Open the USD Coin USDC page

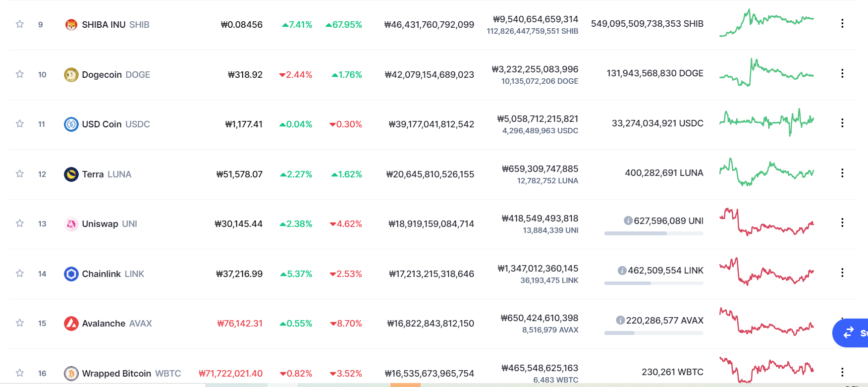116,124
